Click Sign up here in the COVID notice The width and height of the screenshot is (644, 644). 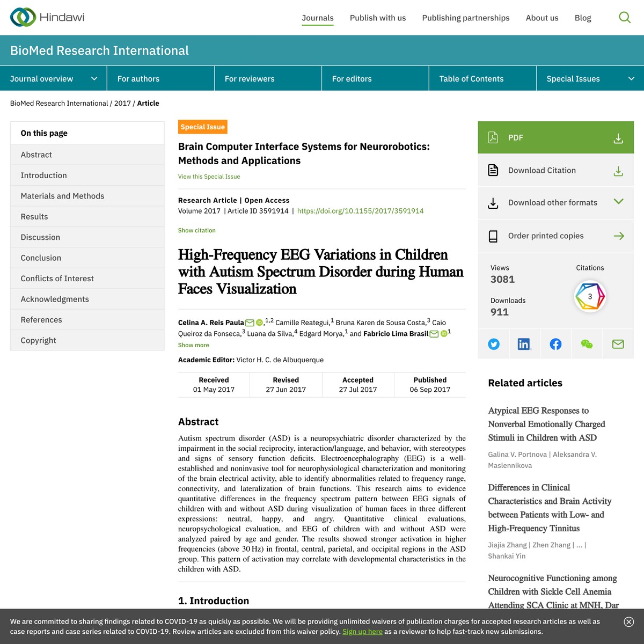pyautogui.click(x=362, y=632)
